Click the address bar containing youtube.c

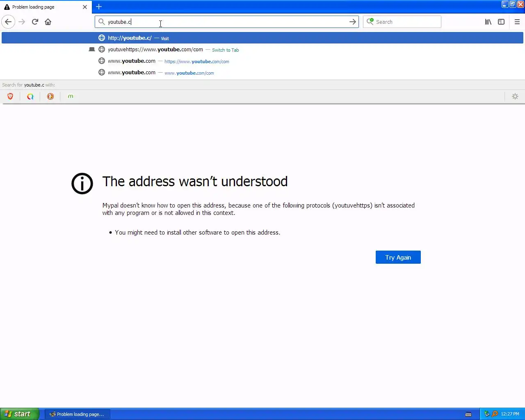pos(226,22)
